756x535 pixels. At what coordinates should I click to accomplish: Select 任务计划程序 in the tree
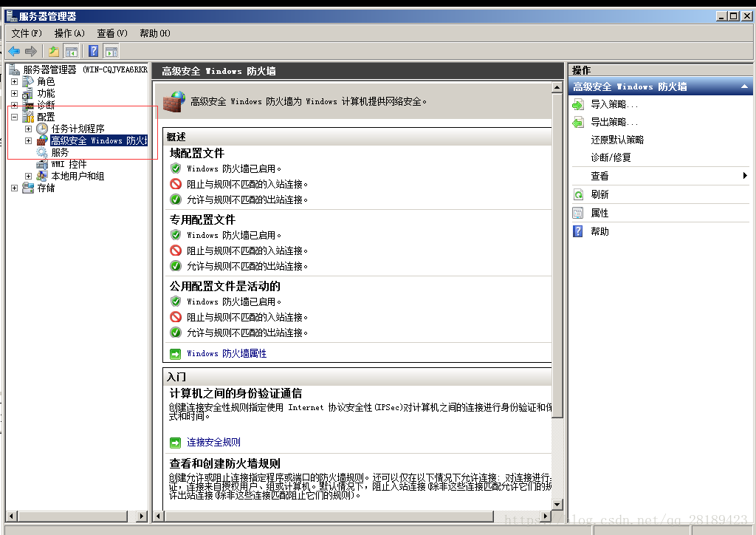78,129
